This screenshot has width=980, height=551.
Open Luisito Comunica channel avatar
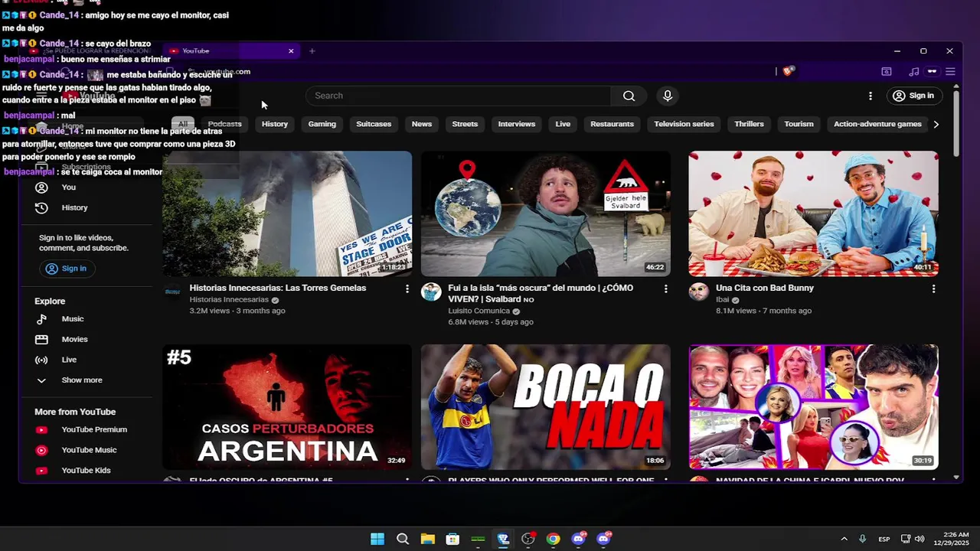[431, 292]
